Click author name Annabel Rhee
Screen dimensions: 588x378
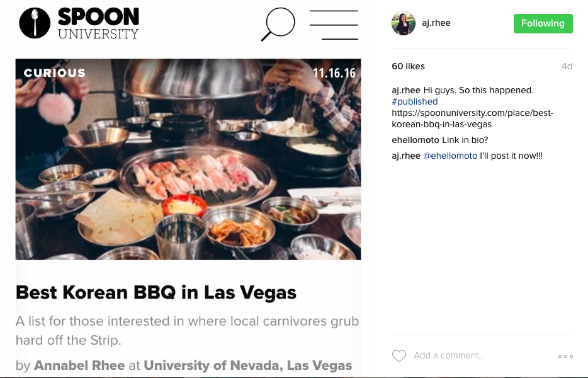tap(79, 365)
